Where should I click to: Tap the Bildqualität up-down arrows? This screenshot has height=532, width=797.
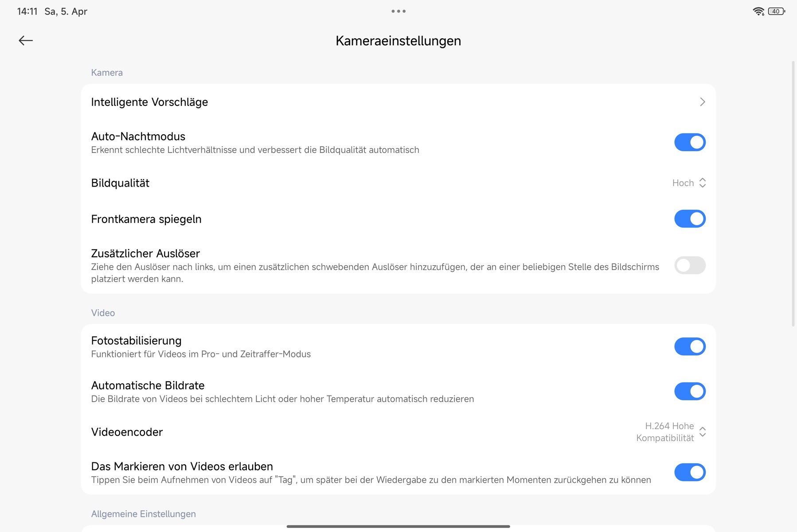(x=703, y=183)
